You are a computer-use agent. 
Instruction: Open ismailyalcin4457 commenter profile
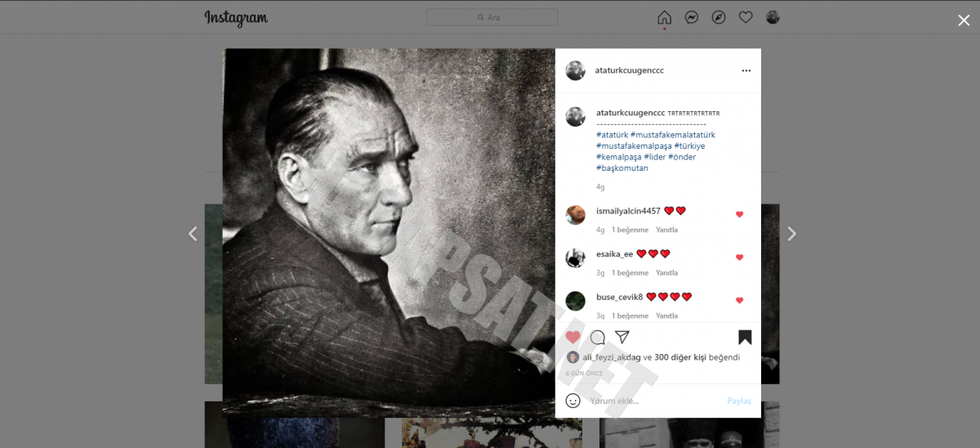628,211
